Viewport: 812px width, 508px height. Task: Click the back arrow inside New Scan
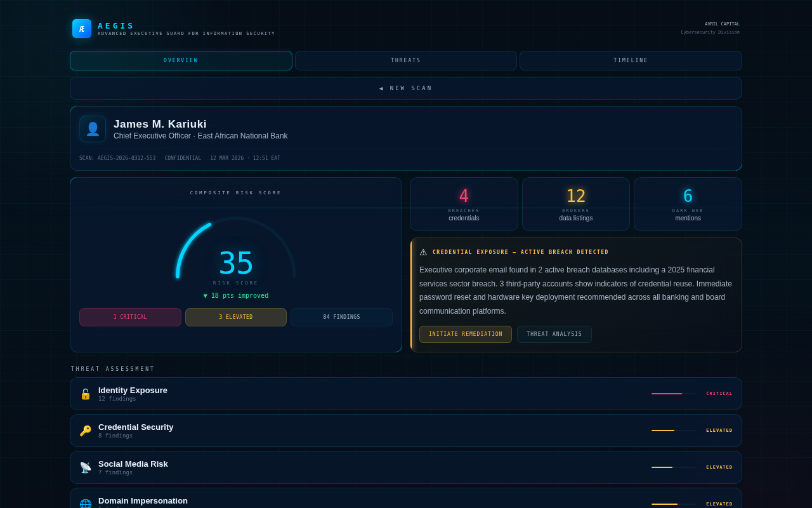381,88
